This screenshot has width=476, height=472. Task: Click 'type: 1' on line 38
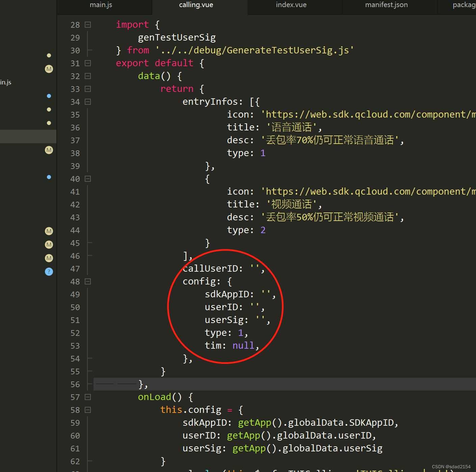pyautogui.click(x=246, y=153)
